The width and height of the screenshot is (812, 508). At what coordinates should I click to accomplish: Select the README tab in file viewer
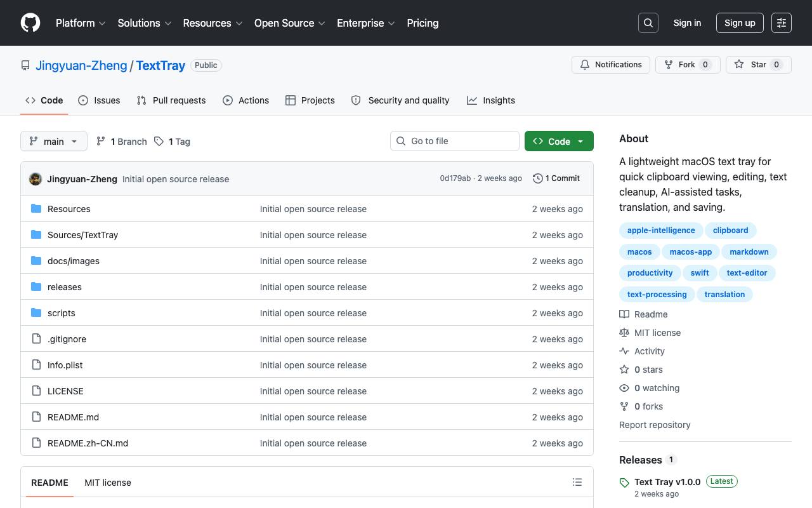[x=49, y=483]
